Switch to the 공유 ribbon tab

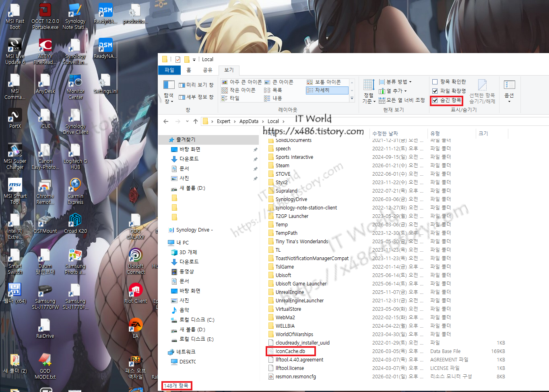point(207,70)
